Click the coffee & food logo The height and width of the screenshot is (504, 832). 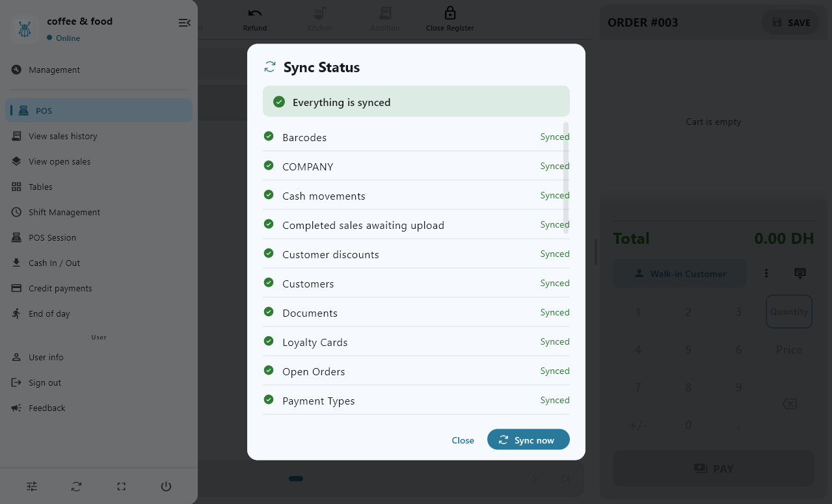[24, 29]
